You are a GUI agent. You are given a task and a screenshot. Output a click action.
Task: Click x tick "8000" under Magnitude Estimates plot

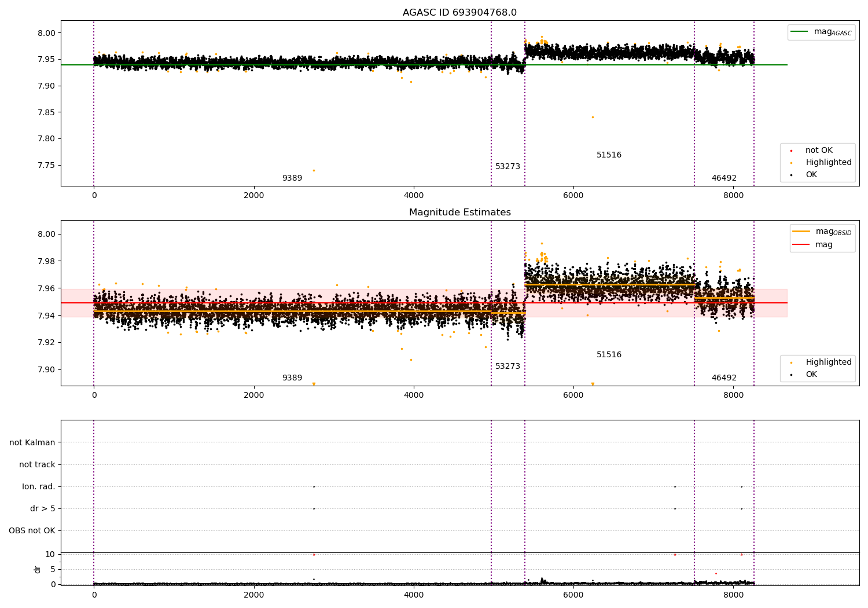733,395
